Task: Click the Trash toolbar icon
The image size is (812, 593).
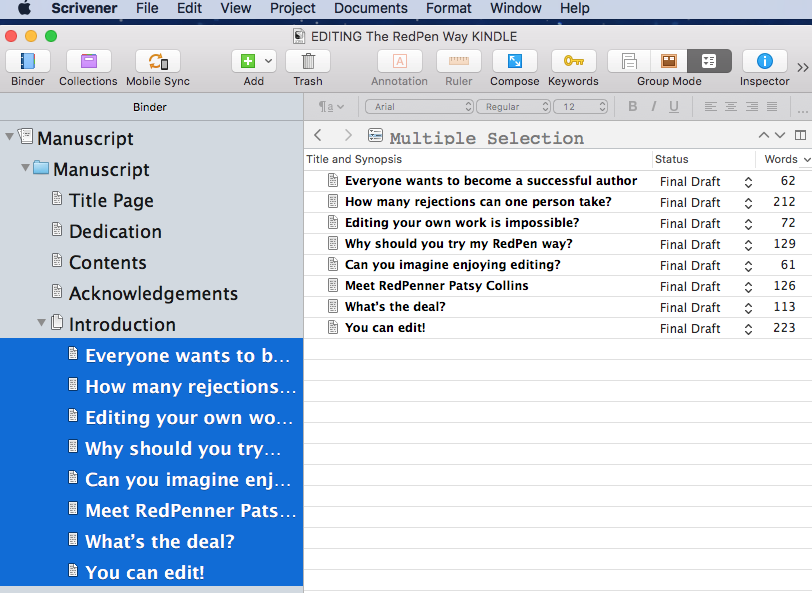Action: (x=307, y=62)
